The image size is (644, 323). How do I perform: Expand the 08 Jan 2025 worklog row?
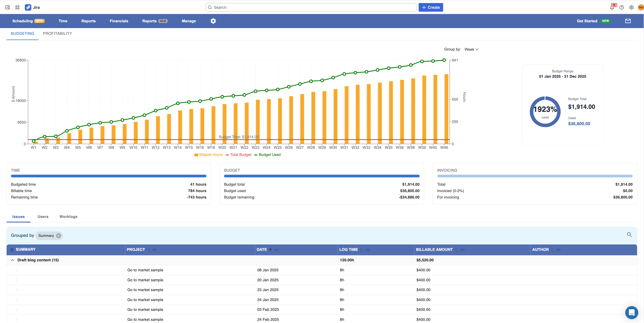coord(17,270)
